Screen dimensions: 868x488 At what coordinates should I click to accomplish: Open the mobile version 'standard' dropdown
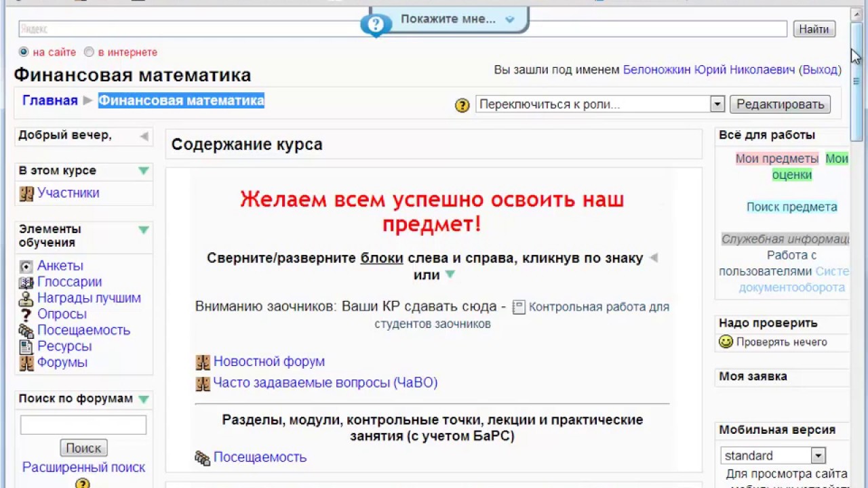click(773, 455)
